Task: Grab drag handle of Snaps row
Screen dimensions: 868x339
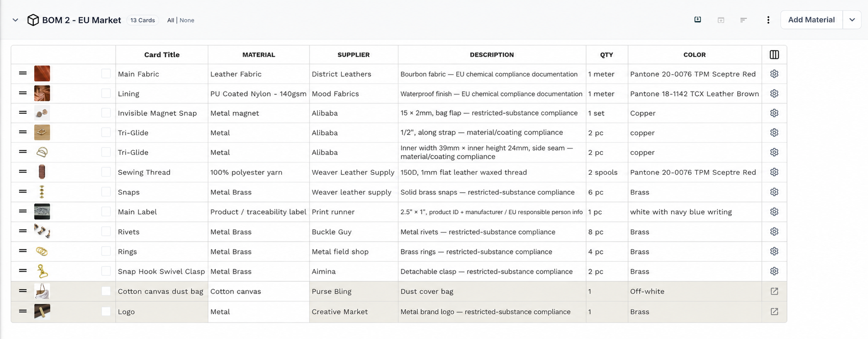Action: (23, 192)
